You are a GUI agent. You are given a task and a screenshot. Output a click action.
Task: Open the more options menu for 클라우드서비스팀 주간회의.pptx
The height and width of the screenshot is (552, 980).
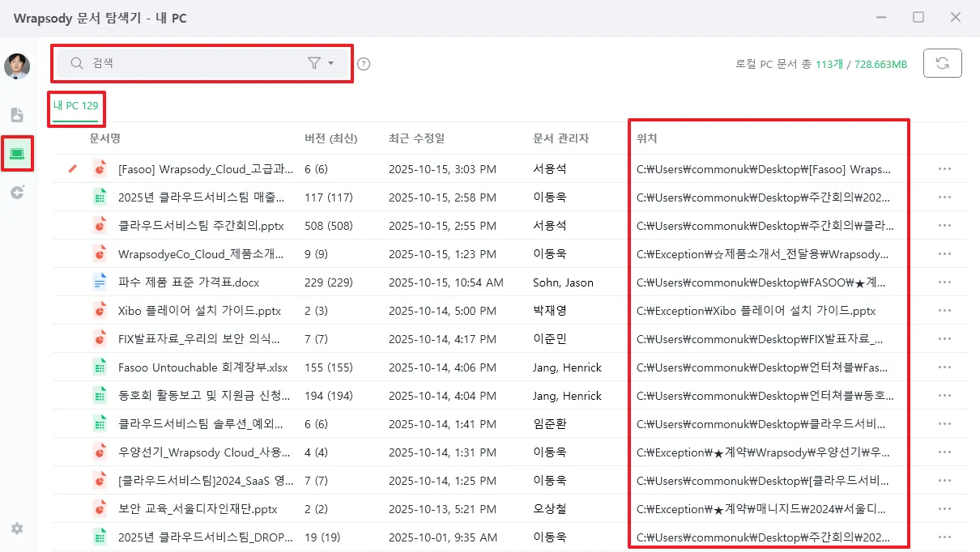[944, 226]
